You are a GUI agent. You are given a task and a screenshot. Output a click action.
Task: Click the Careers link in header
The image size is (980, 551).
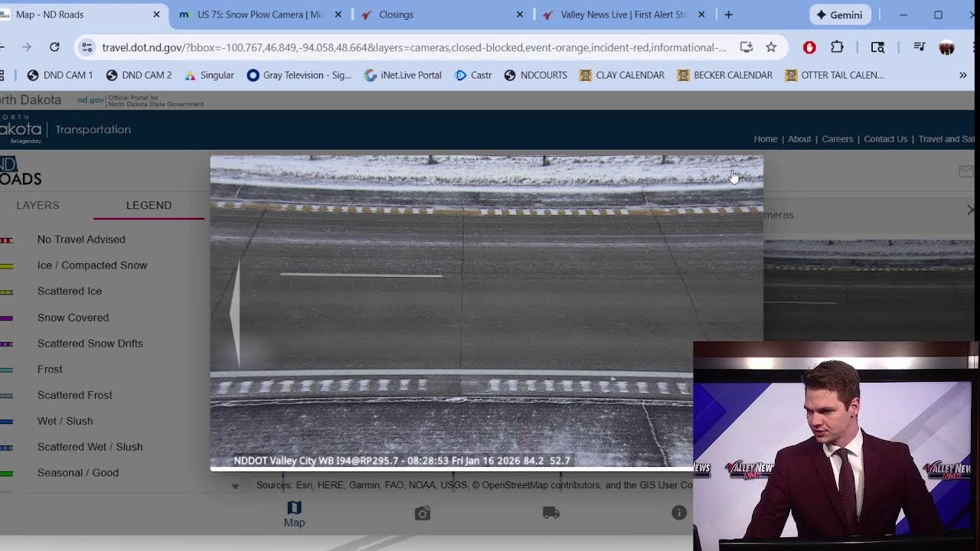837,139
